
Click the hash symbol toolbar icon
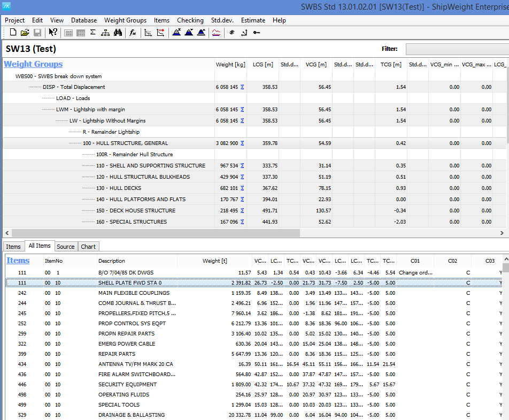tap(232, 33)
